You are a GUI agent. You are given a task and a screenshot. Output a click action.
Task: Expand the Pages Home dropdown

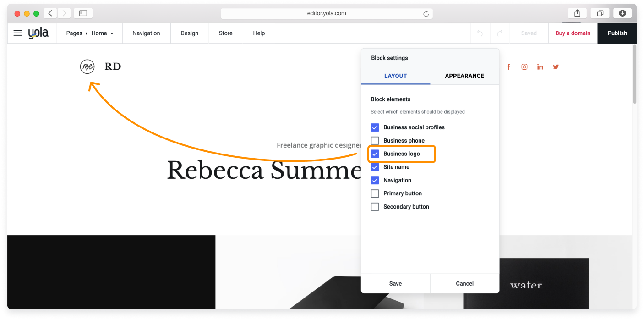pyautogui.click(x=90, y=33)
